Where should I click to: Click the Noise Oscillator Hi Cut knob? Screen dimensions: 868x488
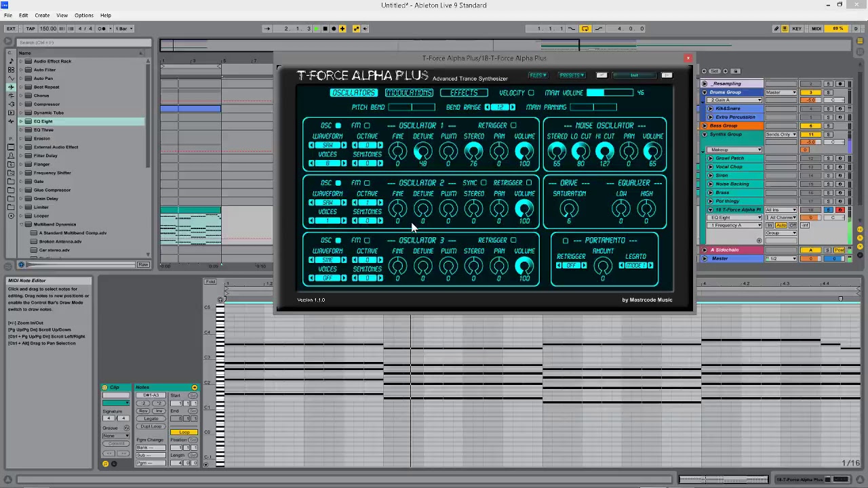[604, 152]
